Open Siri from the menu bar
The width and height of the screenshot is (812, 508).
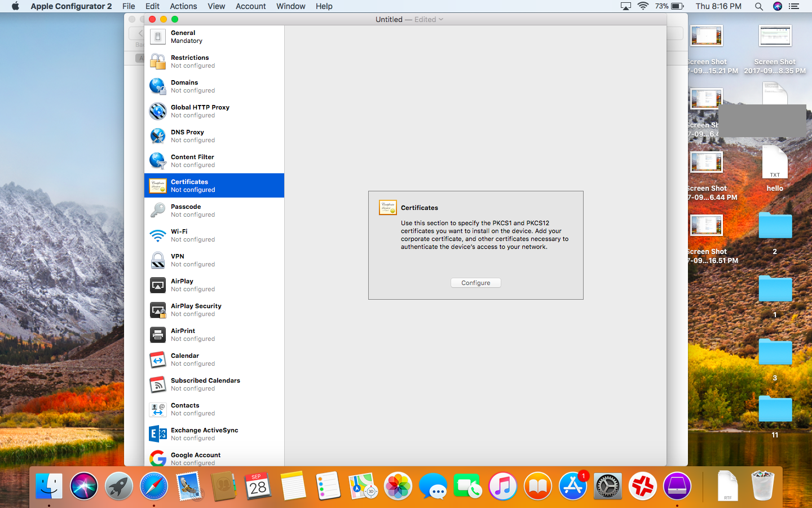pos(778,6)
